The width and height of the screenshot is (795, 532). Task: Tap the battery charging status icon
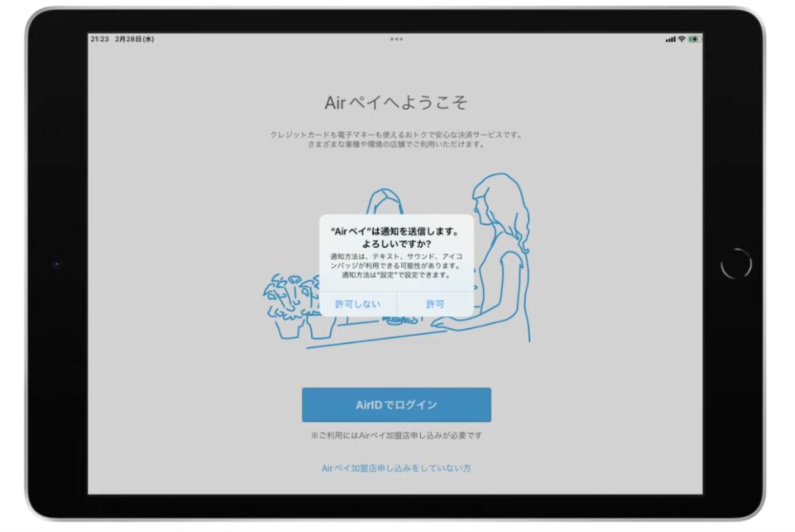coord(693,39)
